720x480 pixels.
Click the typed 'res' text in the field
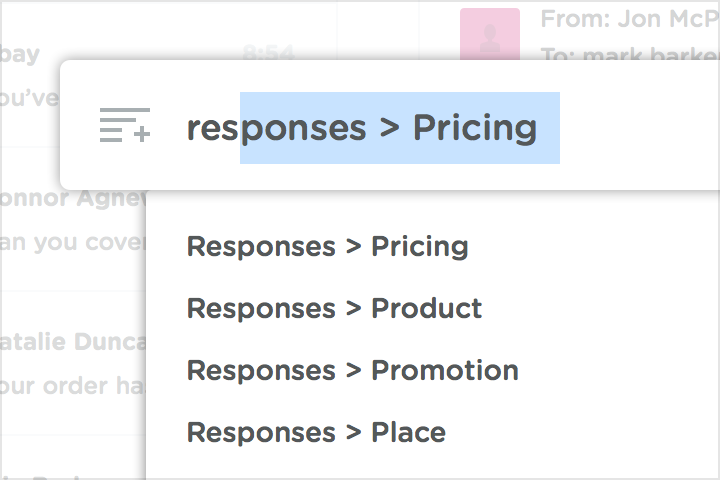pos(210,128)
